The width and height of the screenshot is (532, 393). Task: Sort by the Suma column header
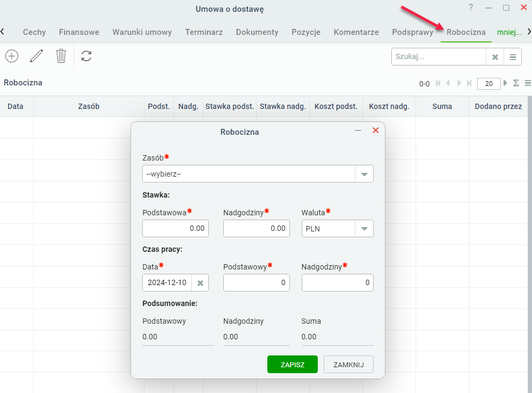tap(442, 106)
